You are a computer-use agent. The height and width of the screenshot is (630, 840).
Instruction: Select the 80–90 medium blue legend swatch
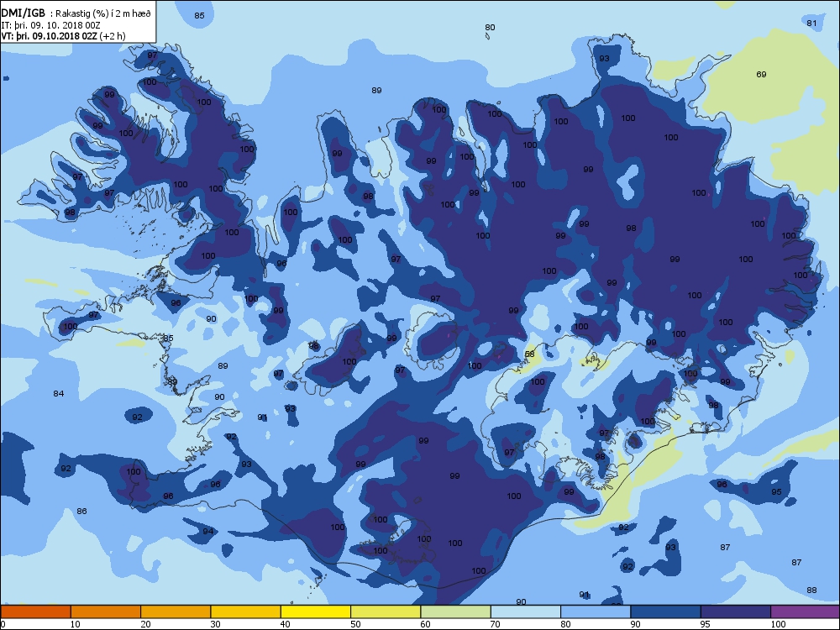pos(596,612)
